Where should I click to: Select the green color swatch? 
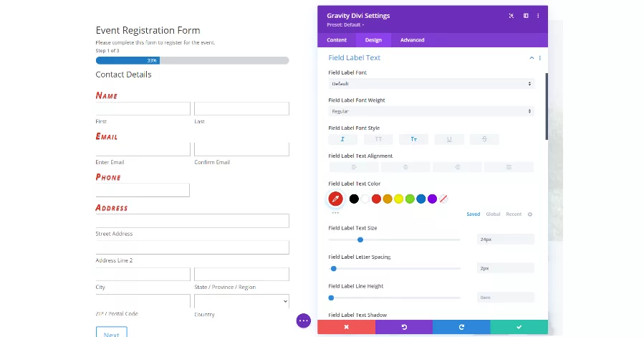pos(410,199)
